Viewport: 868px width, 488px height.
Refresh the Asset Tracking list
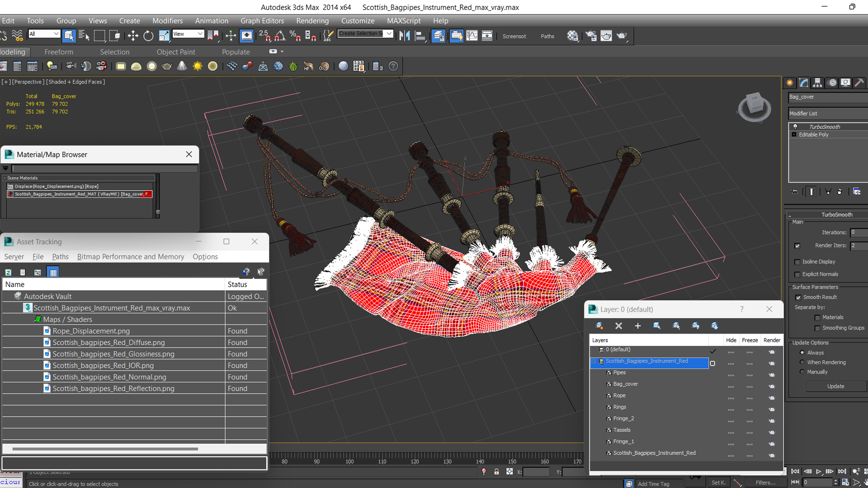[x=8, y=272]
